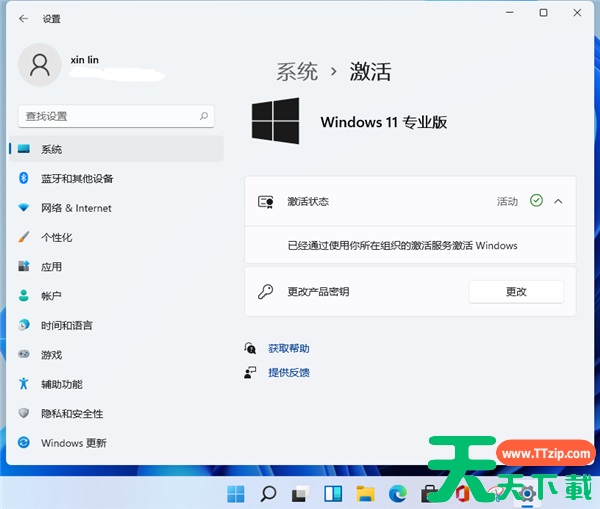Click the green accounts person icon
600x509 pixels.
pyautogui.click(x=24, y=295)
